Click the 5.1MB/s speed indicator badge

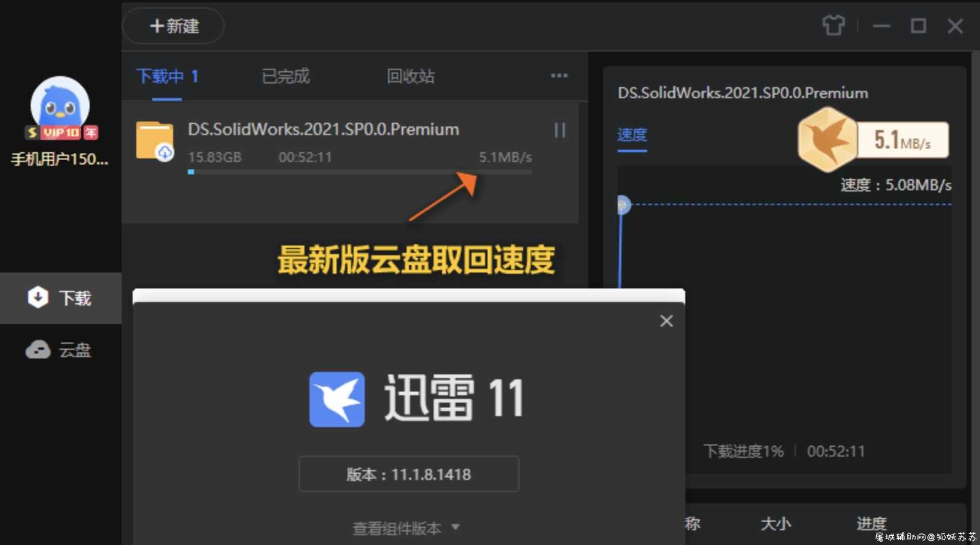(902, 141)
